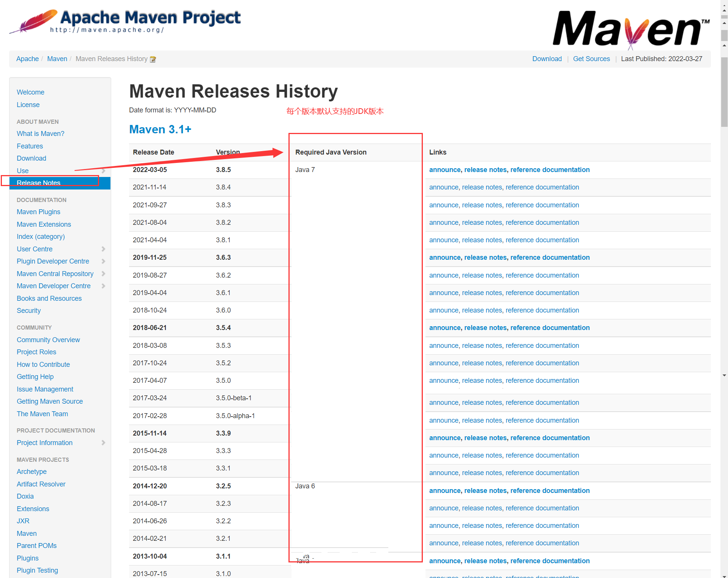Open the Maven breadcrumb link
This screenshot has height=578, width=728.
[x=57, y=59]
